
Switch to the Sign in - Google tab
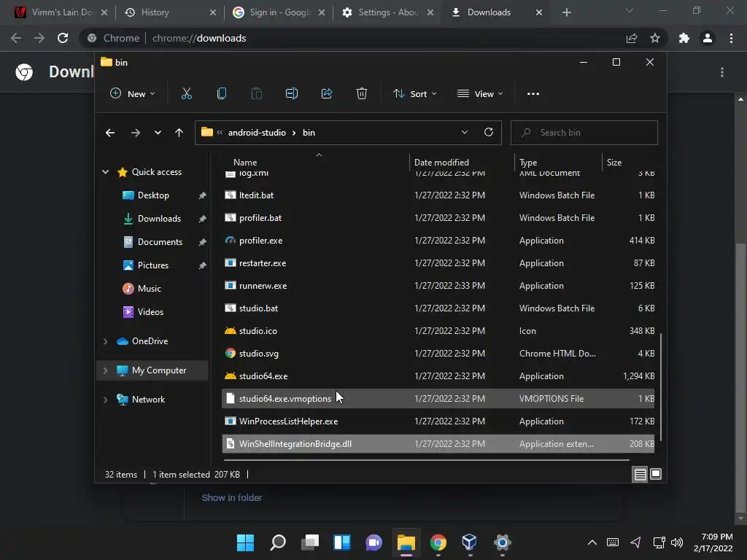[x=278, y=12]
